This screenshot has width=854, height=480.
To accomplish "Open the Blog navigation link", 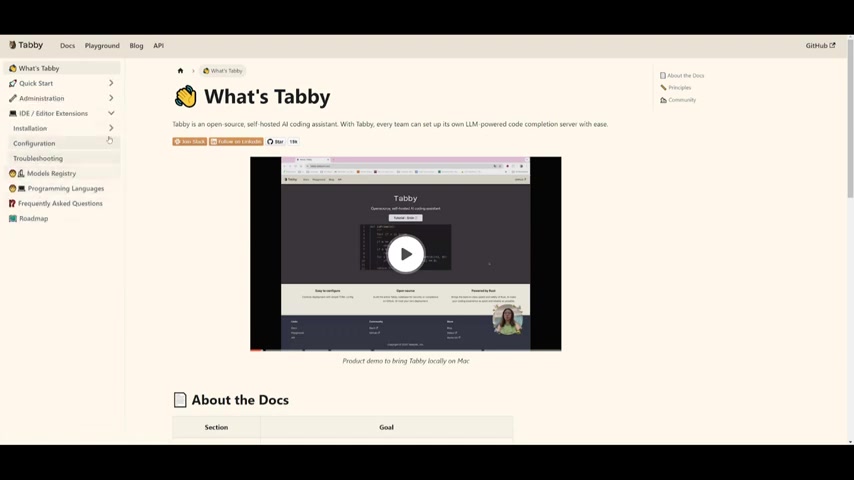I will coord(136,46).
